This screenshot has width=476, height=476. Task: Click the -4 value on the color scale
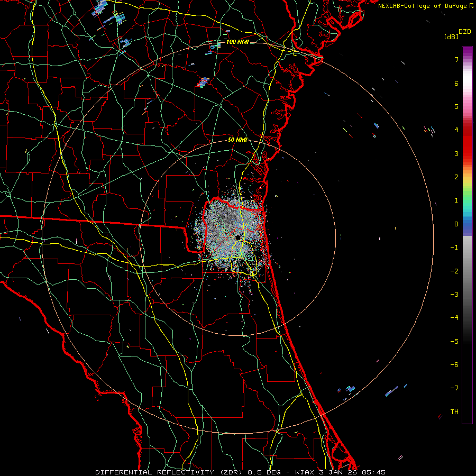click(454, 317)
